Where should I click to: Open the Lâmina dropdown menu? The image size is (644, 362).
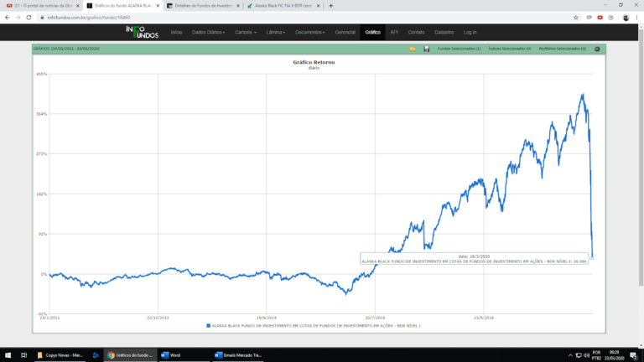coord(275,32)
